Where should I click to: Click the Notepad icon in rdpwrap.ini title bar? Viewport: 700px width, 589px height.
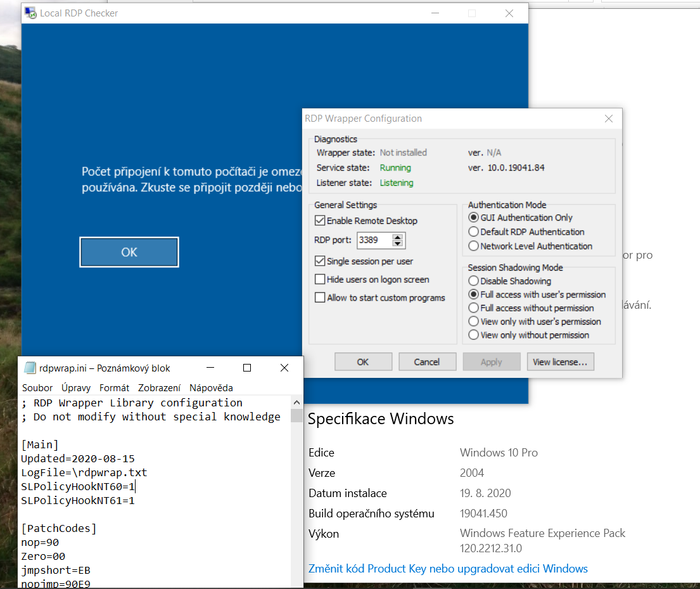click(x=30, y=368)
